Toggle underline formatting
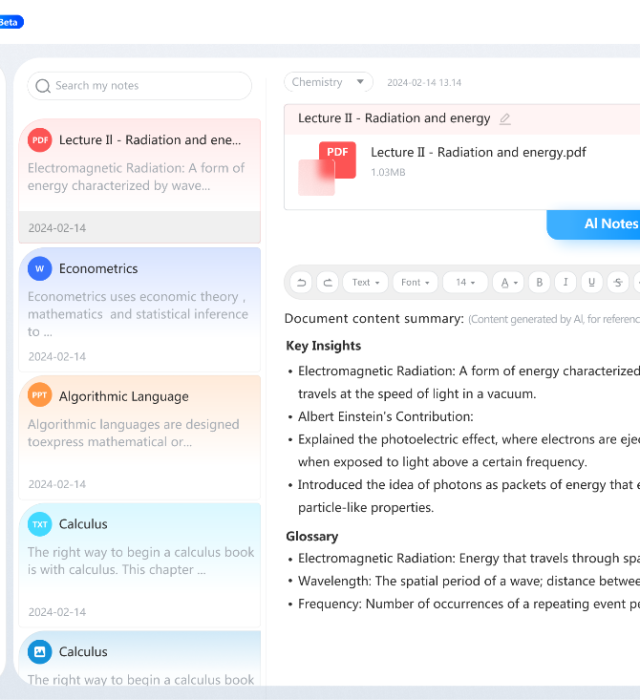The height and width of the screenshot is (700, 640). [592, 283]
